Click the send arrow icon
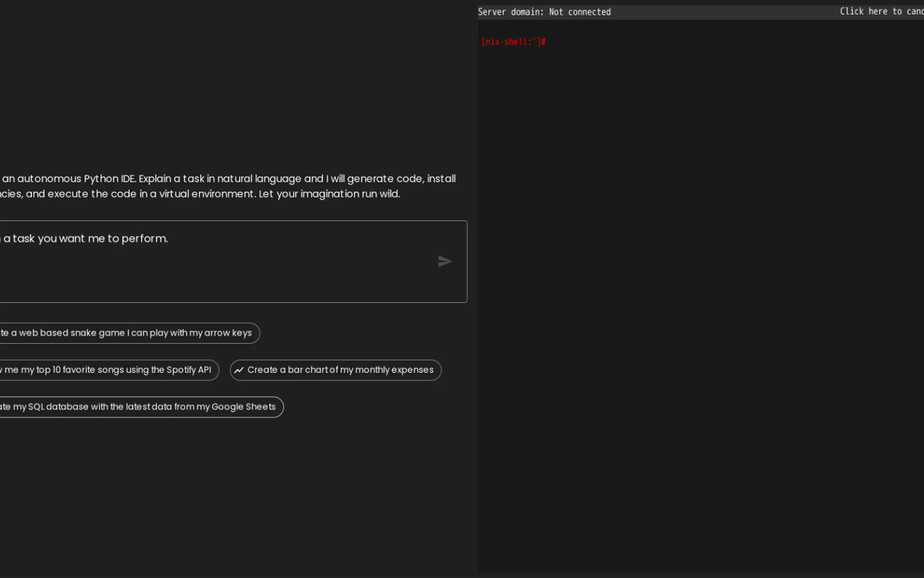Image resolution: width=924 pixels, height=578 pixels. tap(445, 261)
